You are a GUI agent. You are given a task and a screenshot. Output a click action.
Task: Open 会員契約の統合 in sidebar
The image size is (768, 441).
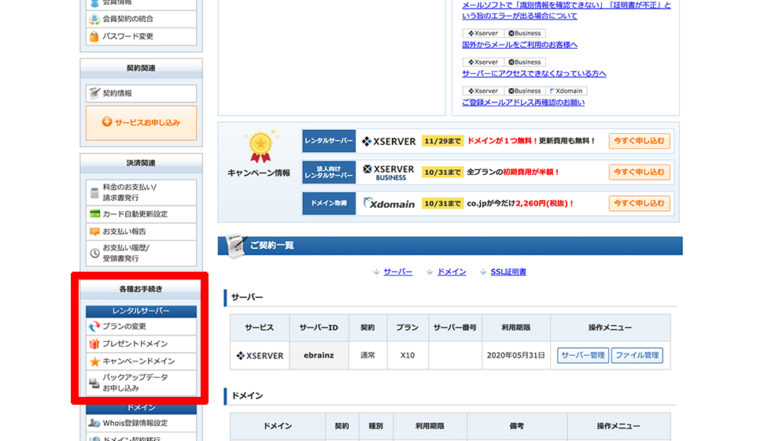pyautogui.click(x=141, y=19)
